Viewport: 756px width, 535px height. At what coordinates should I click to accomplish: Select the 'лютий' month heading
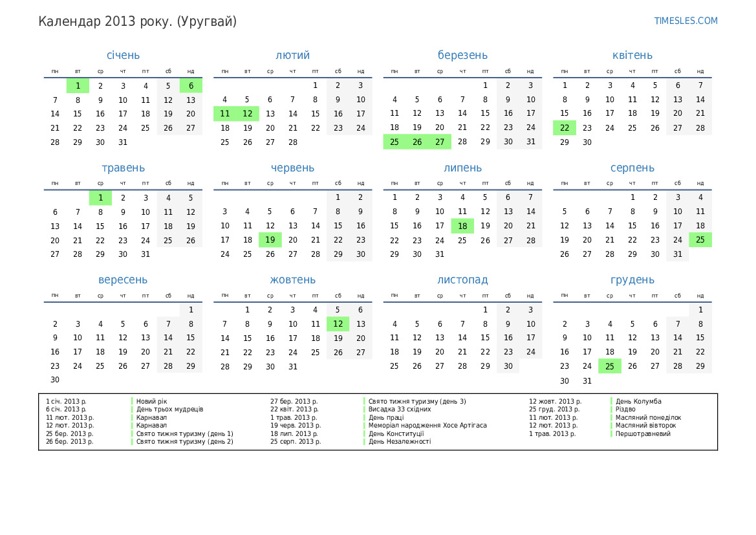[x=293, y=55]
